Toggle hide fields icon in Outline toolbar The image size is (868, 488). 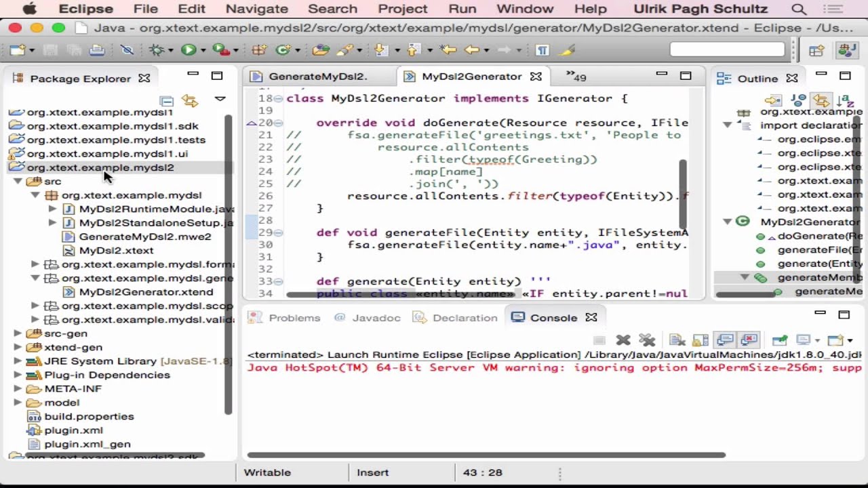[x=798, y=100]
